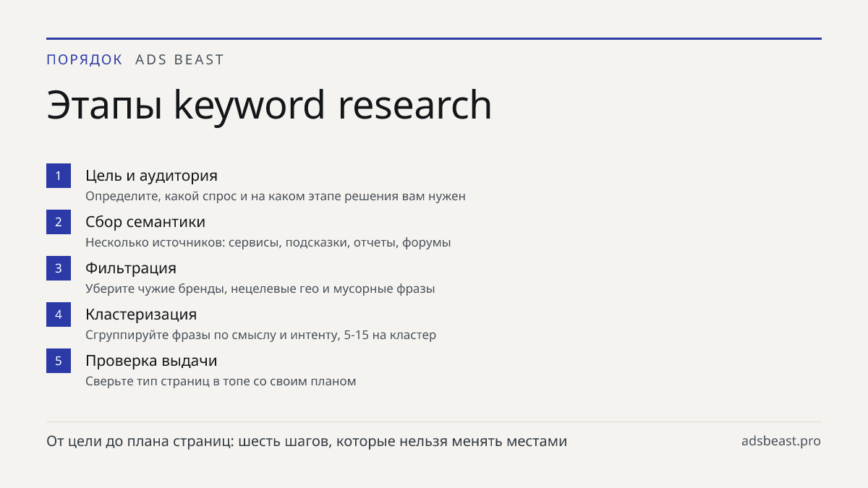Select the 'Сбор семантики' step title
868x488 pixels.
pos(145,222)
